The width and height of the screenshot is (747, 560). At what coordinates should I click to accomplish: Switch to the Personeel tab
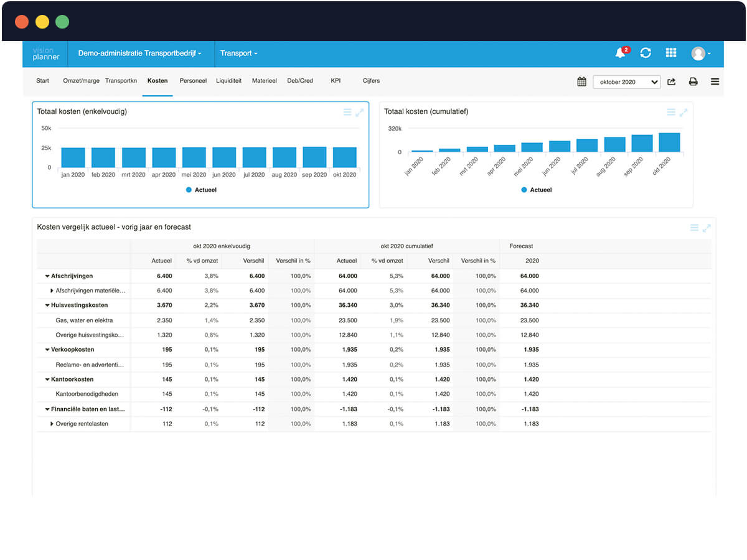pyautogui.click(x=193, y=81)
